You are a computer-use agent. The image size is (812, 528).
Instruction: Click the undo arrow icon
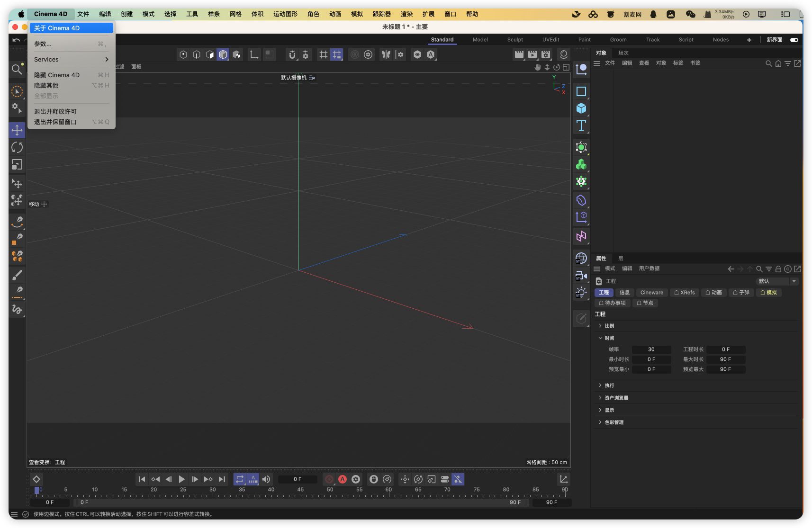click(x=16, y=40)
